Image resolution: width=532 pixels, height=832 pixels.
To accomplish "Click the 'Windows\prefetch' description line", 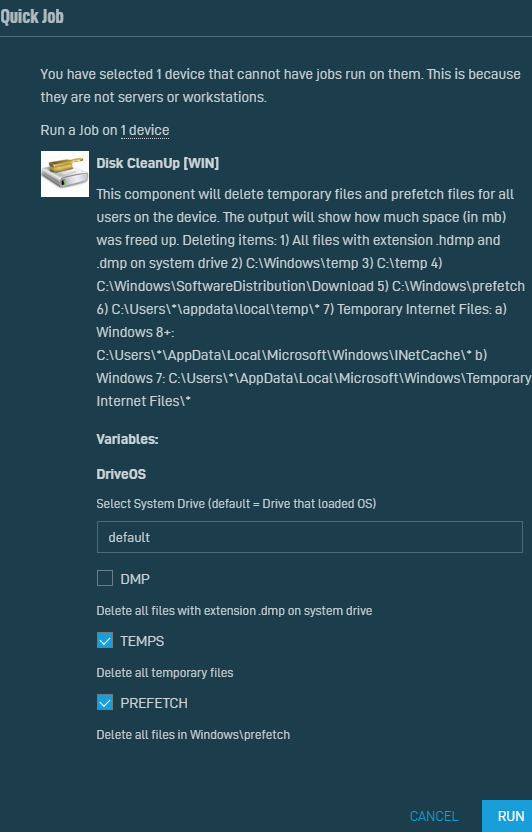I will pyautogui.click(x=193, y=735).
